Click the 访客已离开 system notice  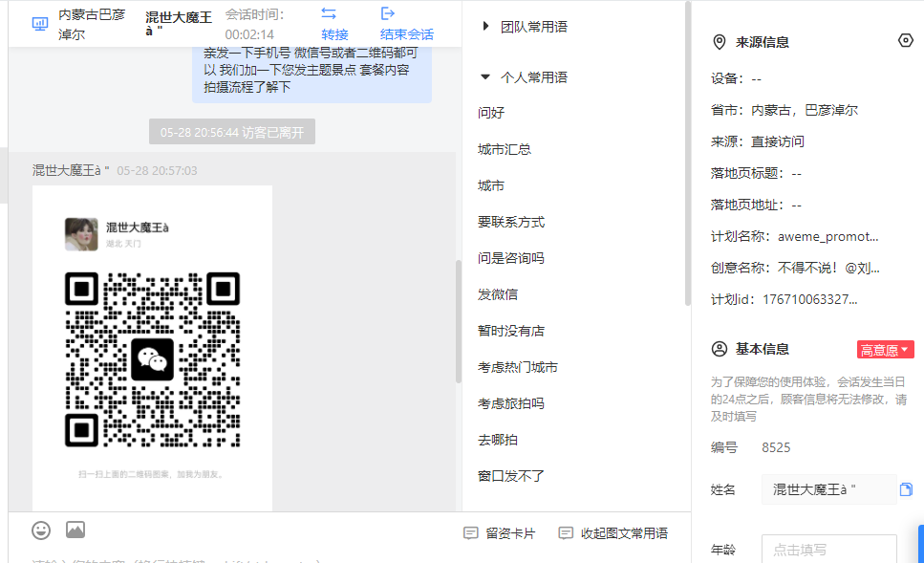point(232,132)
